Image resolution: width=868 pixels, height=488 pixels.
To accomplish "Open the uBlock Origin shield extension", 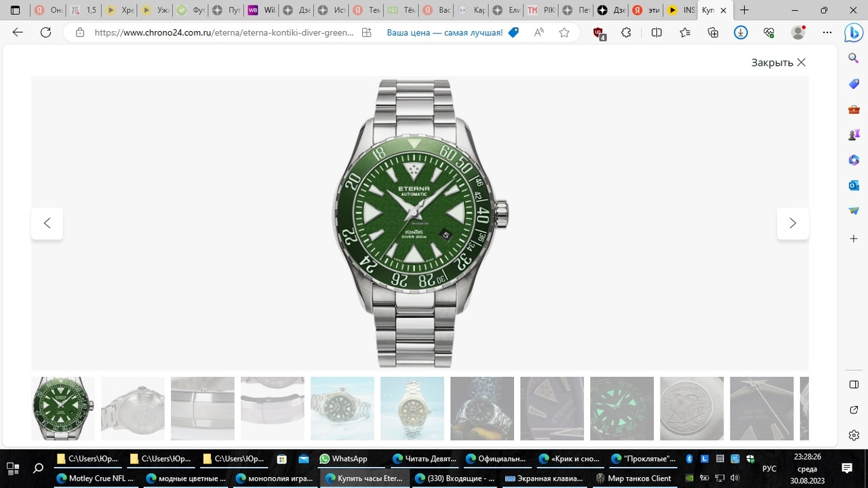I will tap(599, 33).
